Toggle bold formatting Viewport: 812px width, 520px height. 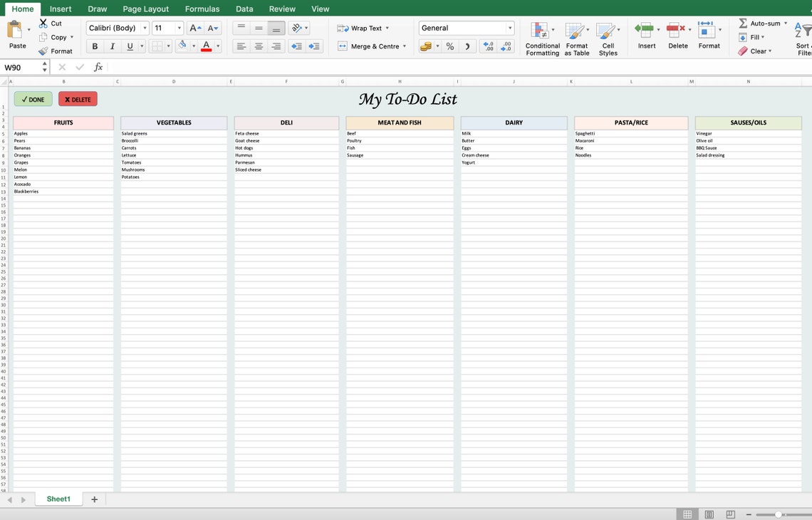tap(94, 46)
